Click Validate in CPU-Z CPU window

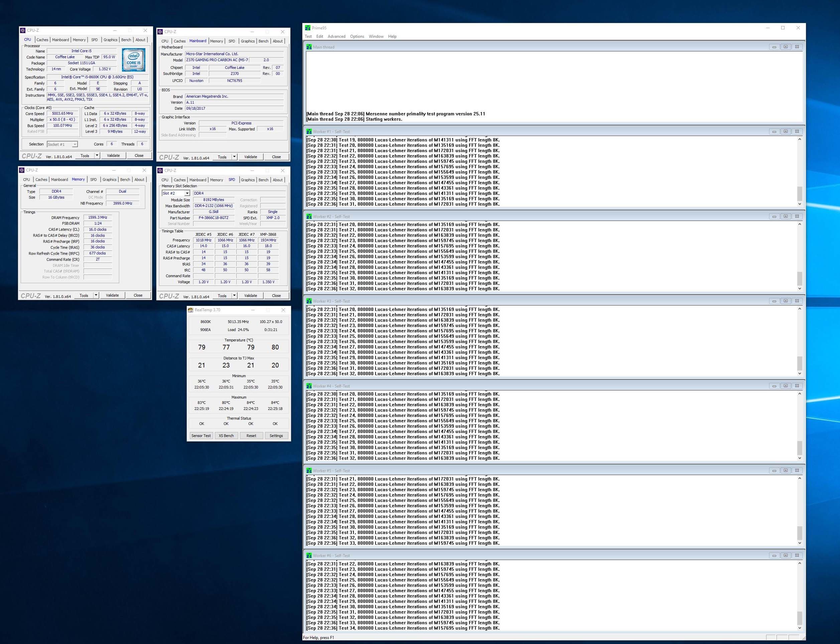click(x=113, y=155)
